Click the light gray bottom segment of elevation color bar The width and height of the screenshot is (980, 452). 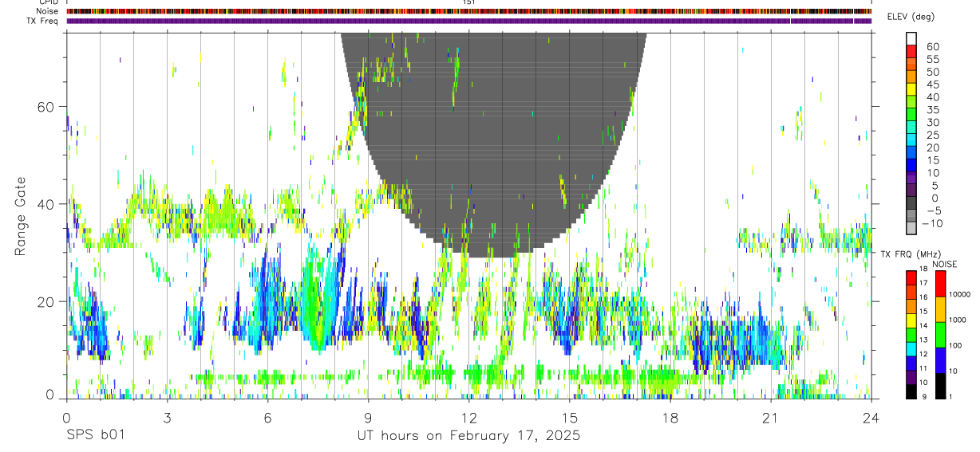[911, 229]
